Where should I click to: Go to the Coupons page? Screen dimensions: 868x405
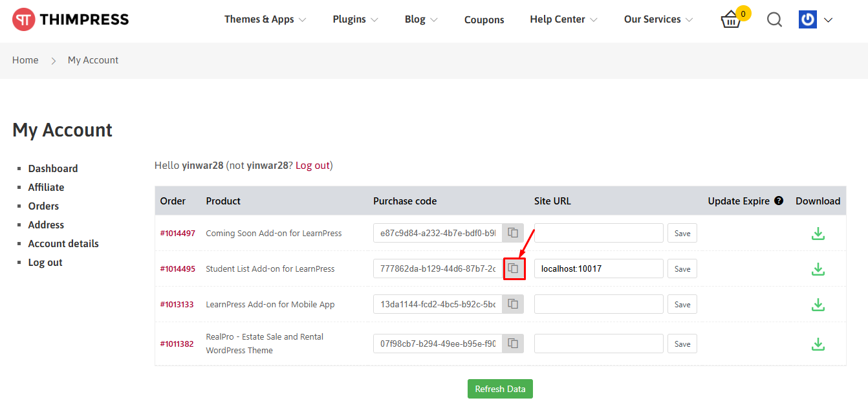(484, 19)
